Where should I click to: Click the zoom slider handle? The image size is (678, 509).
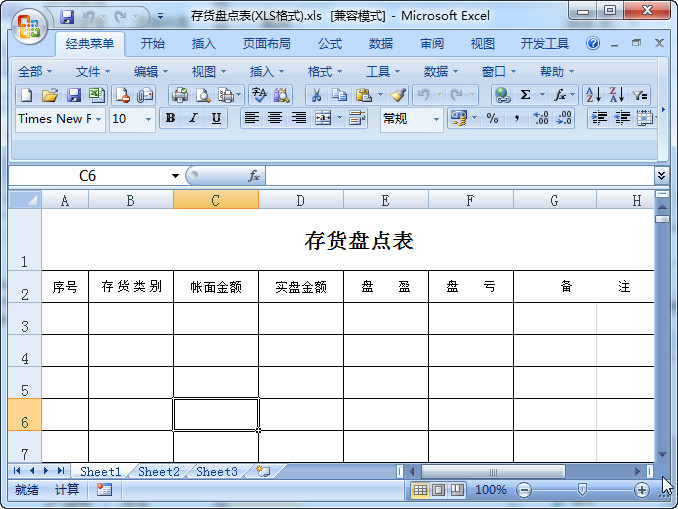click(x=582, y=490)
